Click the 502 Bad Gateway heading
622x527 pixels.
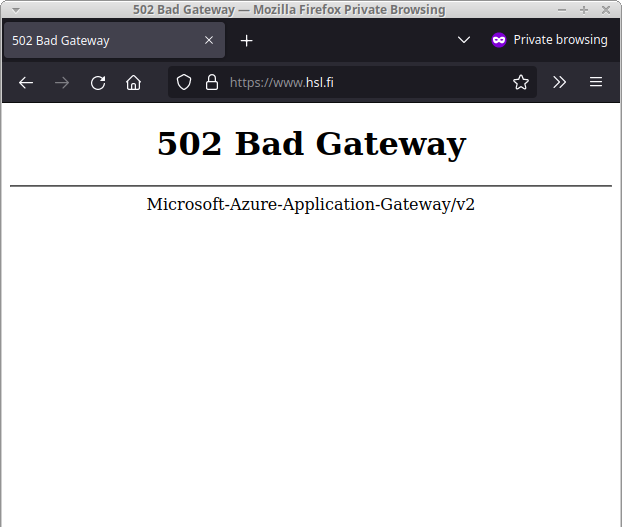pyautogui.click(x=311, y=144)
